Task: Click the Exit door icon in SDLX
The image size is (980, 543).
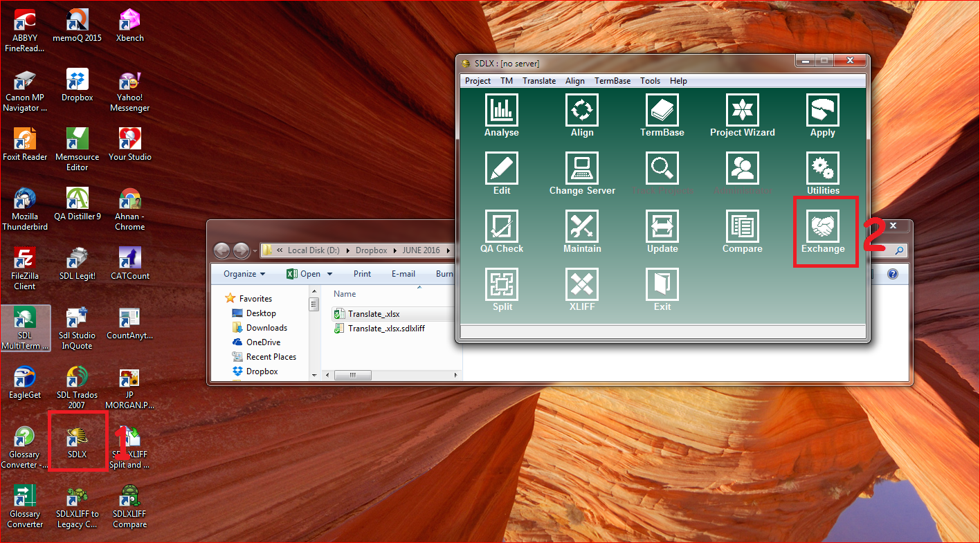Action: click(662, 290)
